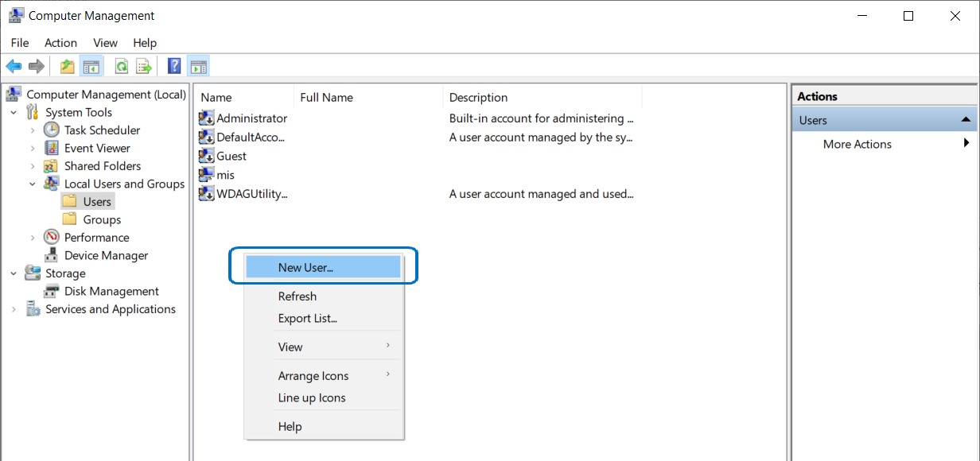Choose New User... from context menu

[305, 268]
